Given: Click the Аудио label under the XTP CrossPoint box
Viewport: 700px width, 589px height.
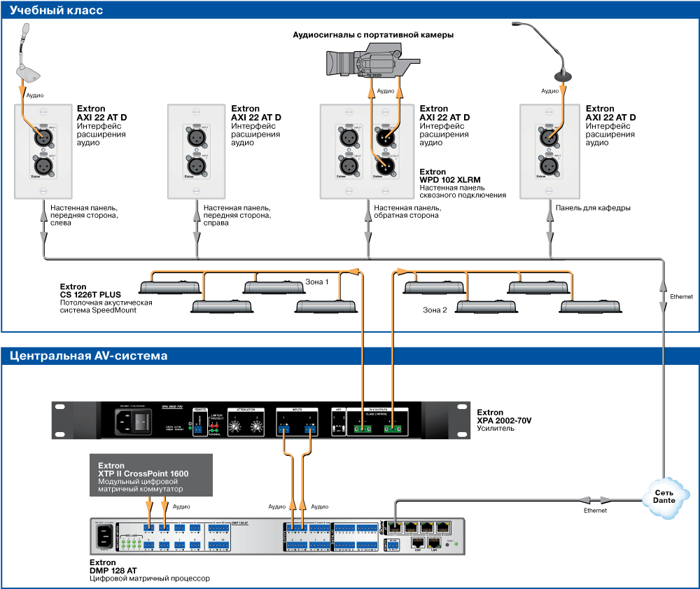Looking at the screenshot, I should [181, 506].
